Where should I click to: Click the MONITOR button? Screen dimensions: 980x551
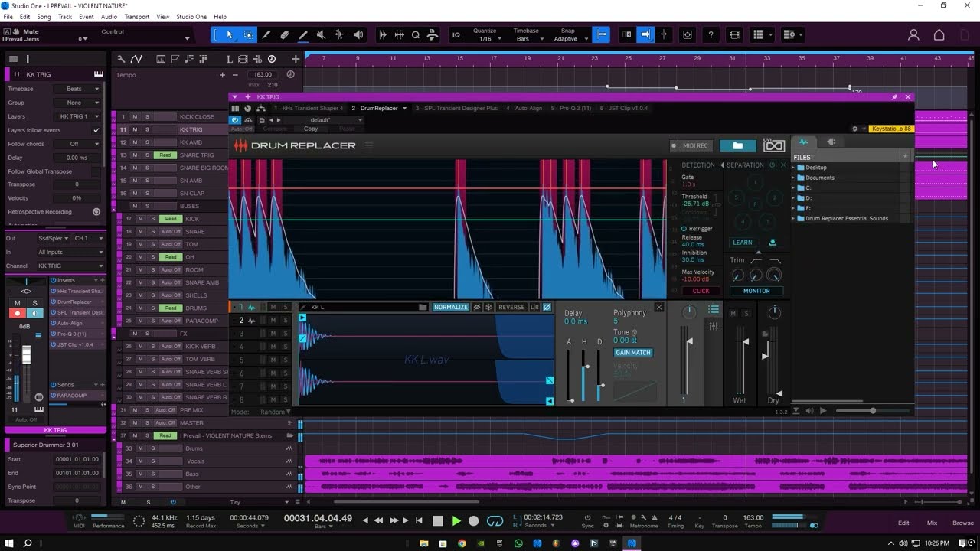pos(756,291)
